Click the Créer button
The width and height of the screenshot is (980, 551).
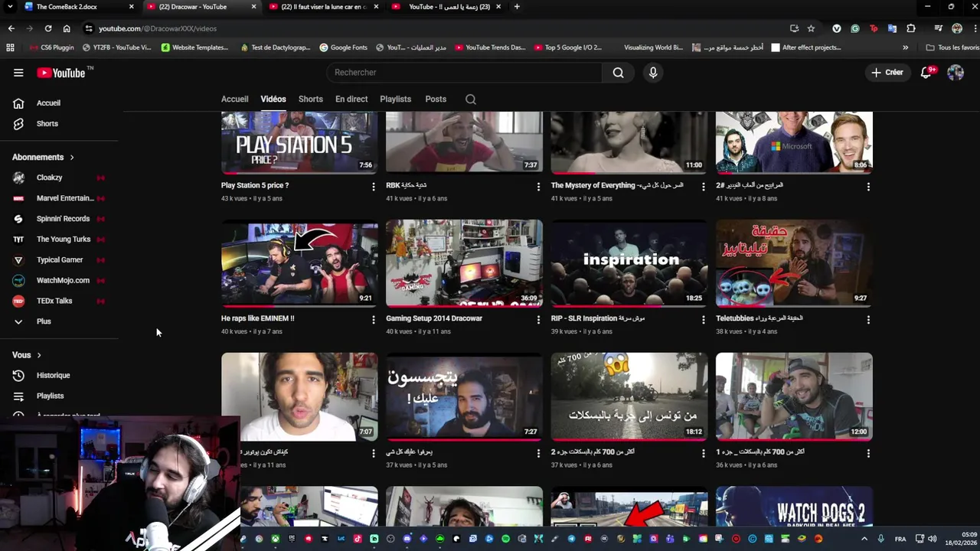pos(887,73)
